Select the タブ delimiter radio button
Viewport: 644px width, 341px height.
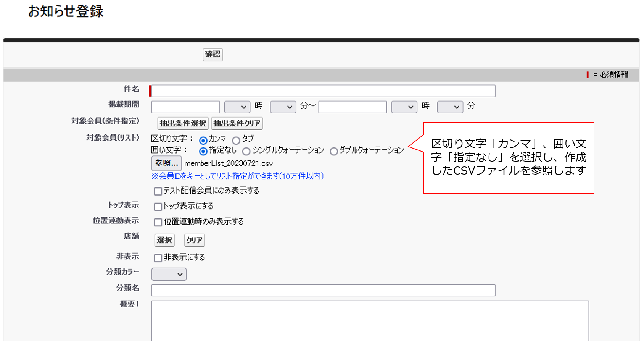236,141
